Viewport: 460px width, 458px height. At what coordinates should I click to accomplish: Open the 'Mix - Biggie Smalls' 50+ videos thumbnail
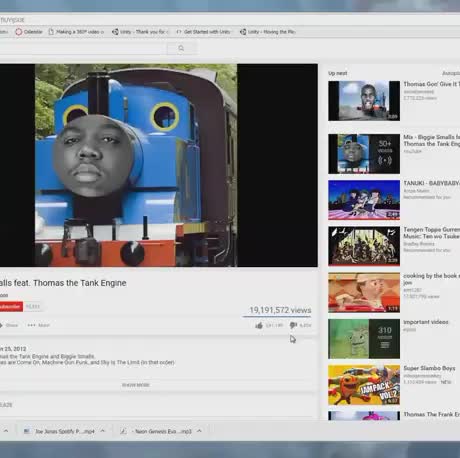(x=364, y=154)
